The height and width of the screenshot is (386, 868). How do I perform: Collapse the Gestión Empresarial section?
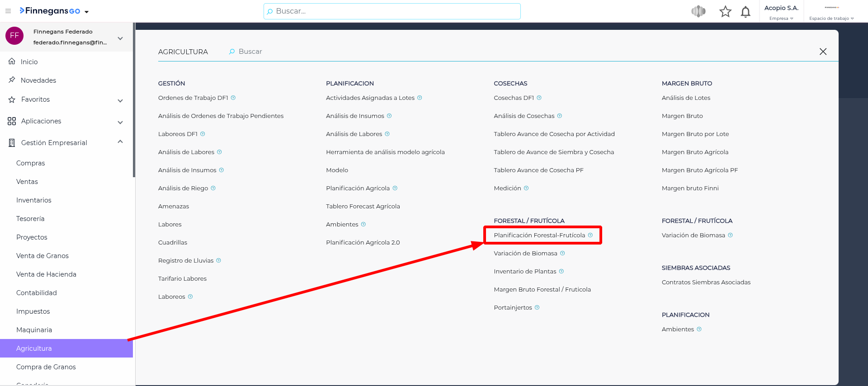120,142
